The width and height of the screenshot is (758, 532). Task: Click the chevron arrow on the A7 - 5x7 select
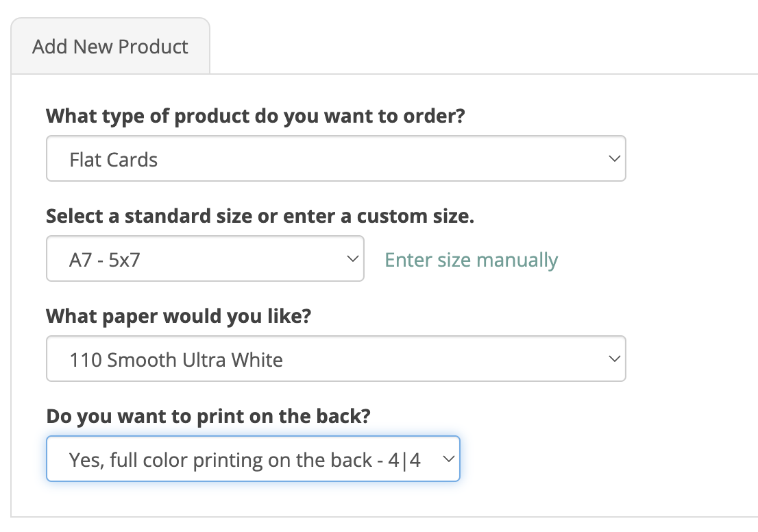tap(352, 259)
